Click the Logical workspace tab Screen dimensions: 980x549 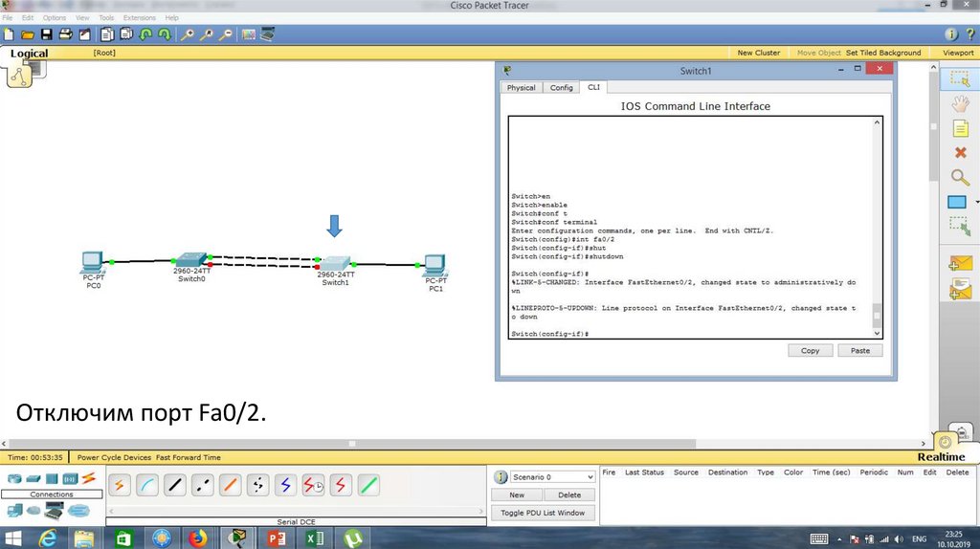[29, 54]
